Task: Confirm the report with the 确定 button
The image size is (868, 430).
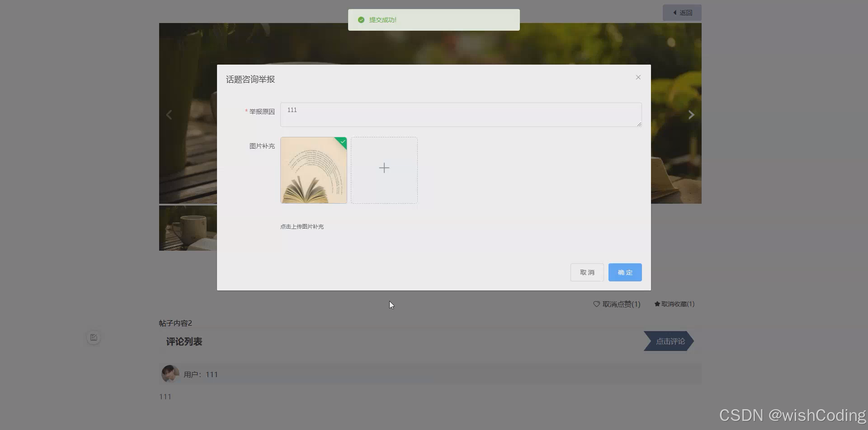Action: click(625, 272)
